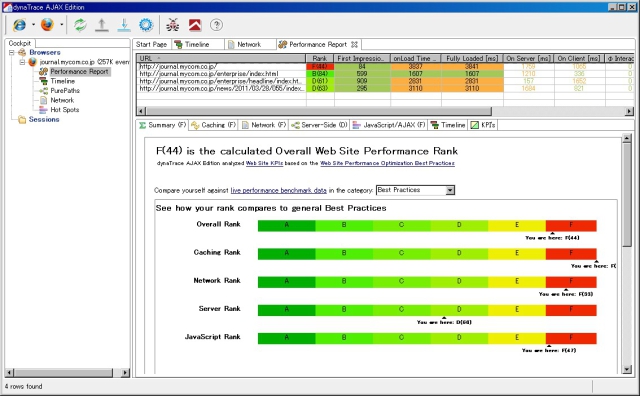Click E segment of JavaScript Rank bar

(x=517, y=338)
